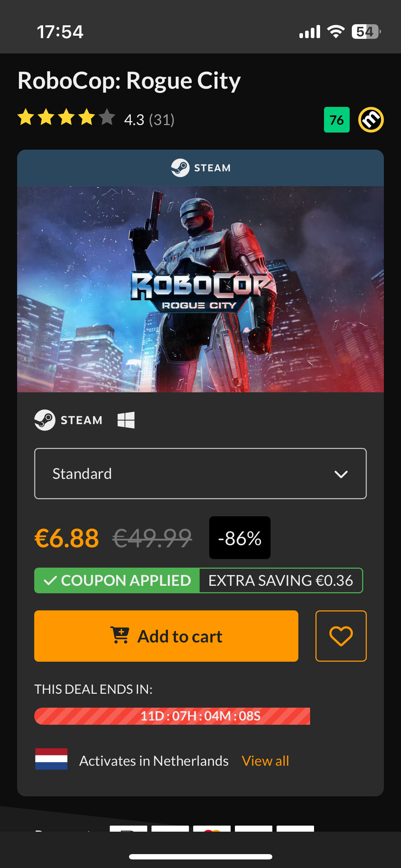Add RoboCop to cart
The image size is (401, 868).
166,636
